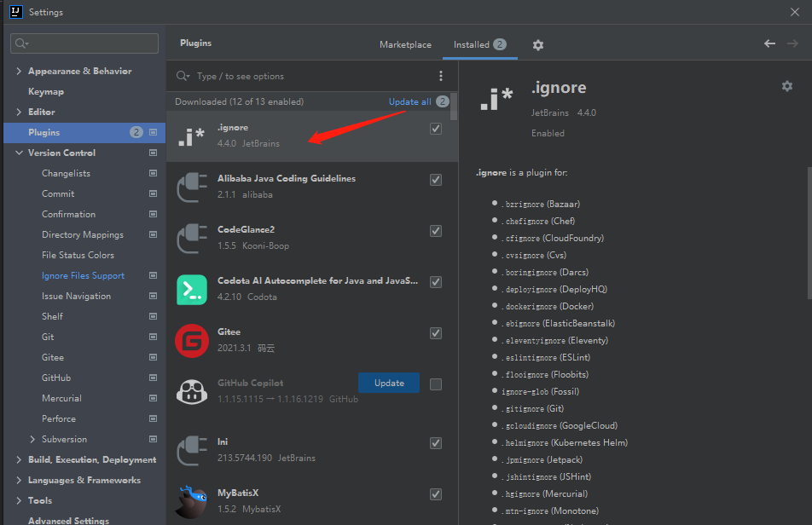Select the Installed tab

click(479, 44)
